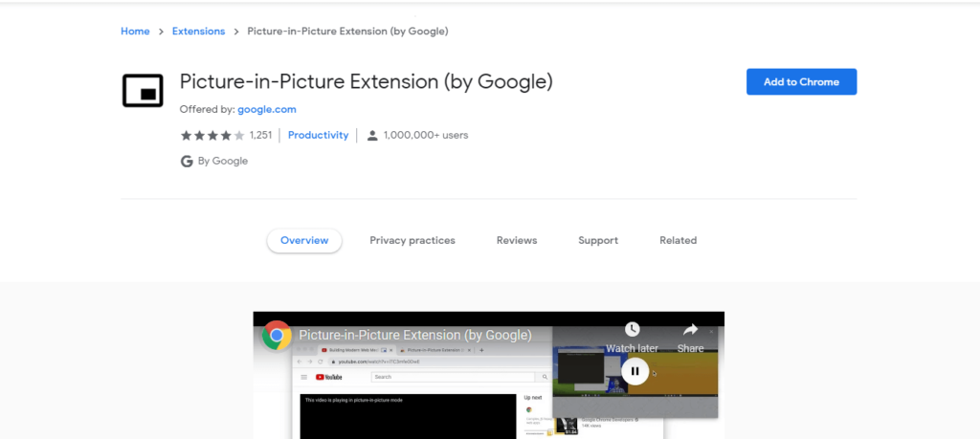Click the extension title heading
The width and height of the screenshot is (980, 439).
pyautogui.click(x=367, y=82)
